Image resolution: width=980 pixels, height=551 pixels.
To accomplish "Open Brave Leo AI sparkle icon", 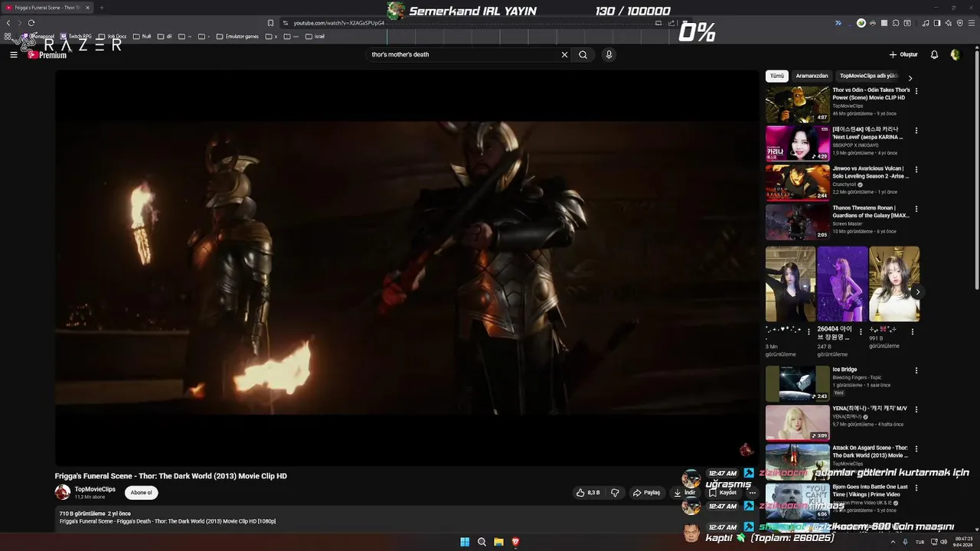I will 949,23.
